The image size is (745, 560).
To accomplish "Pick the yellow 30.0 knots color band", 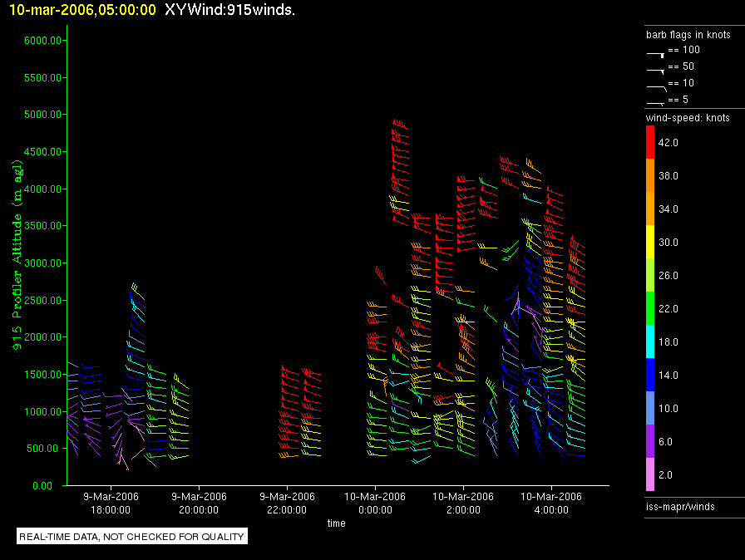I will pyautogui.click(x=651, y=243).
